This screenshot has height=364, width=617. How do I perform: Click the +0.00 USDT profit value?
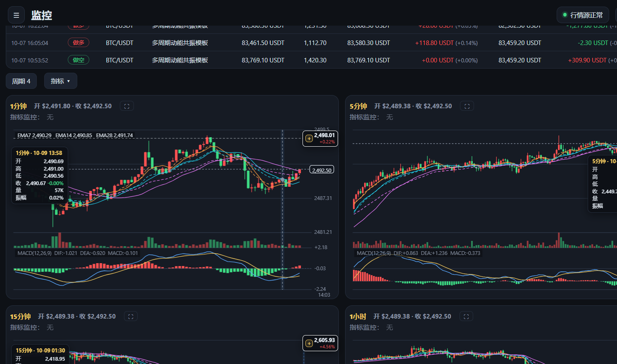pyautogui.click(x=438, y=60)
